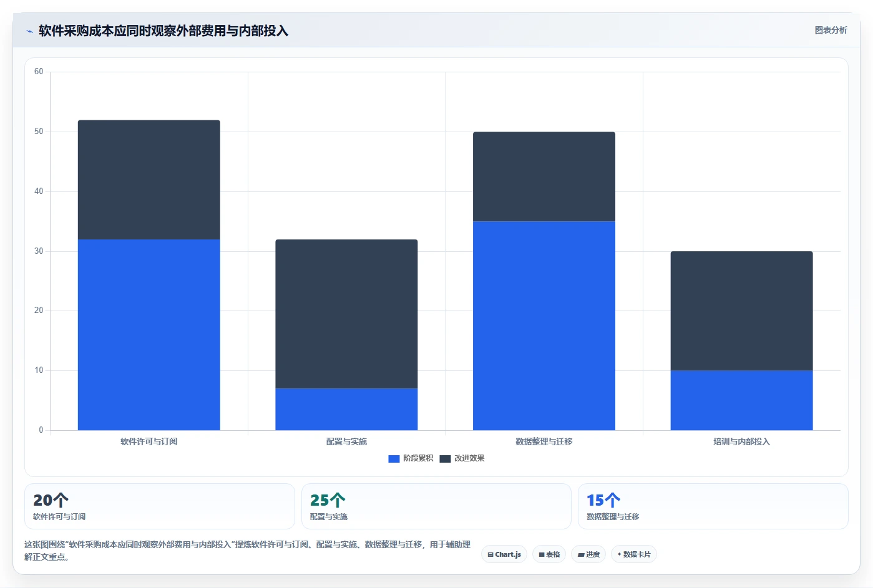
Task: Click the 进度 tag chip
Action: point(588,554)
